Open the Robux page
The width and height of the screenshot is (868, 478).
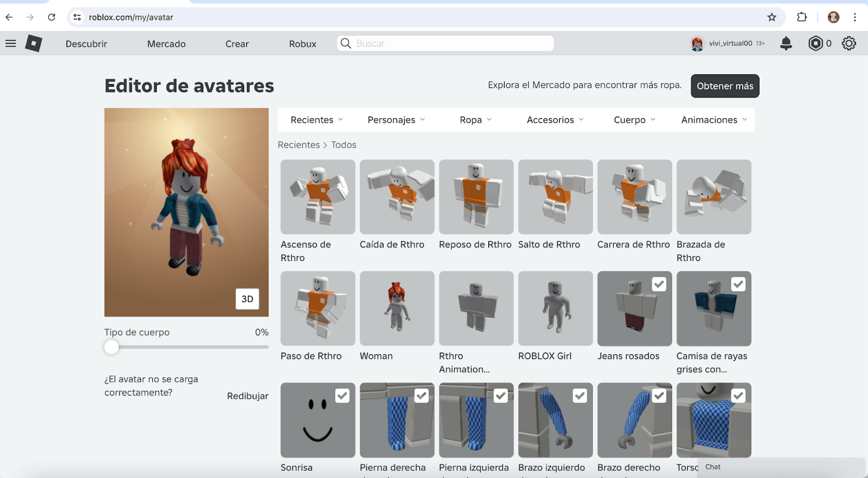pos(303,44)
